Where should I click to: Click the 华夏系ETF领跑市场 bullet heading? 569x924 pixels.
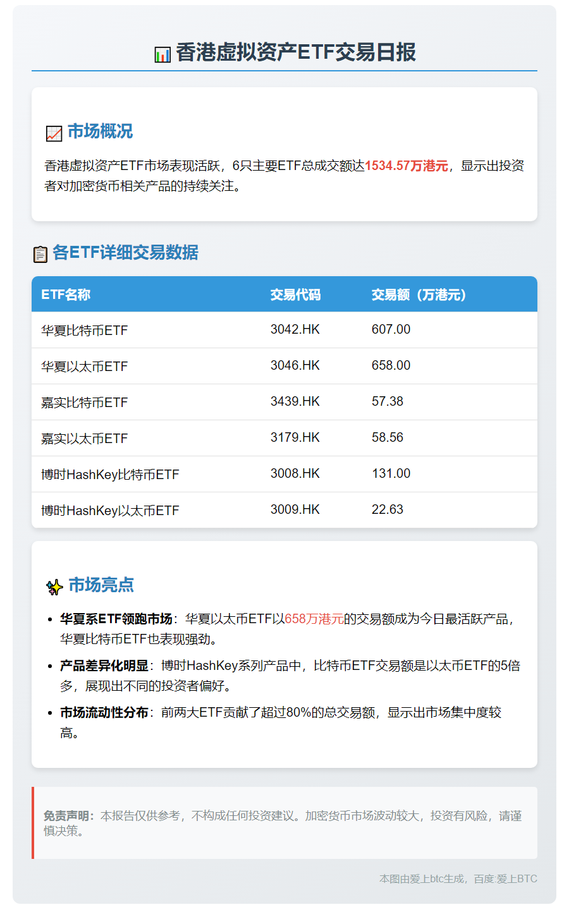click(116, 619)
